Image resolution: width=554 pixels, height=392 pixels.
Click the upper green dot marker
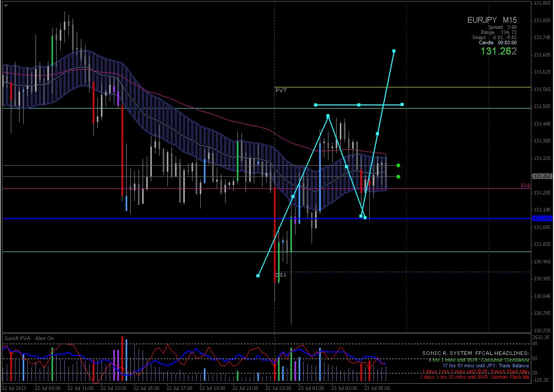399,165
